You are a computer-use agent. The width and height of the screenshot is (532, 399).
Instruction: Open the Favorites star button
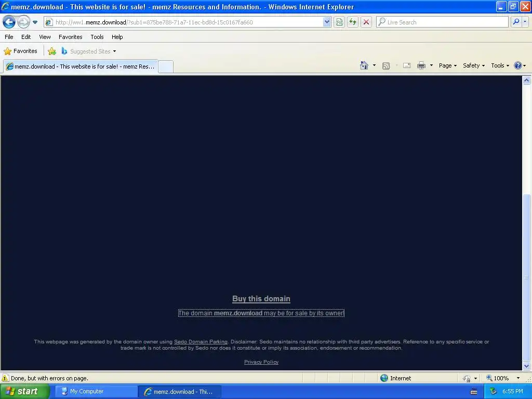[x=20, y=51]
